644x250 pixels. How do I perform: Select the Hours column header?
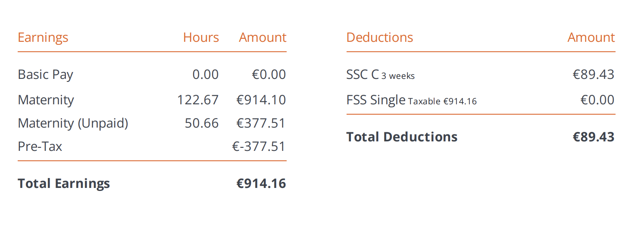201,37
